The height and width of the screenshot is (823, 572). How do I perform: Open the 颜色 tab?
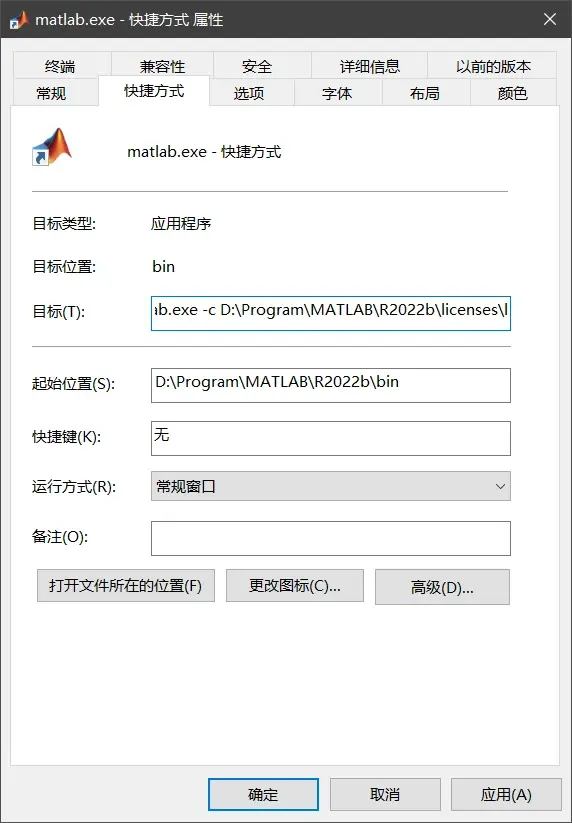tap(513, 93)
